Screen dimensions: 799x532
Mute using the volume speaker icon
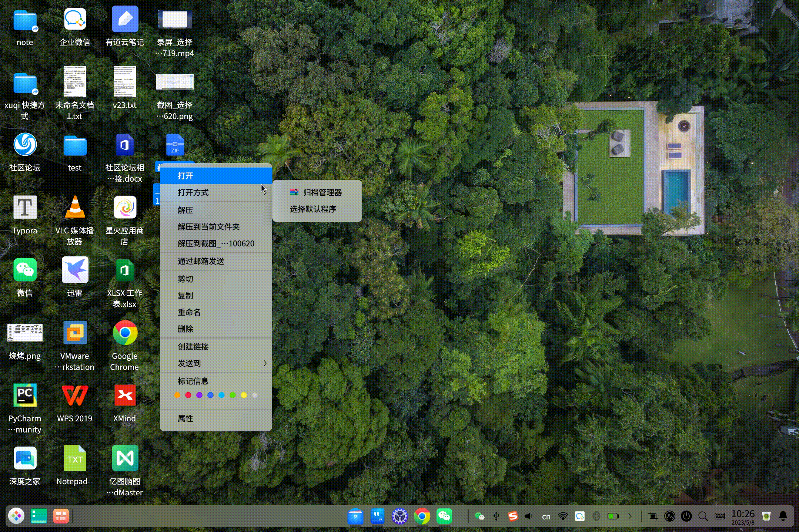point(529,516)
